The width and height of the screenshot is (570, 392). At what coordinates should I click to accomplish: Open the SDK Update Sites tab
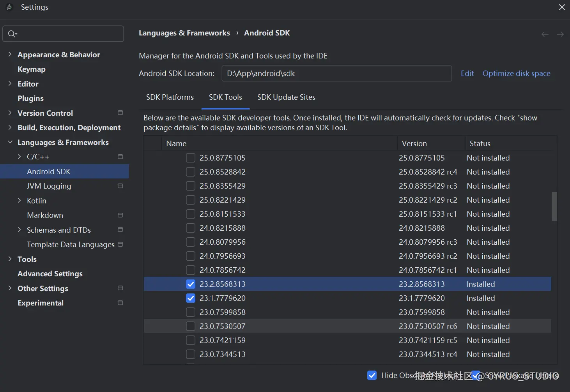tap(286, 97)
